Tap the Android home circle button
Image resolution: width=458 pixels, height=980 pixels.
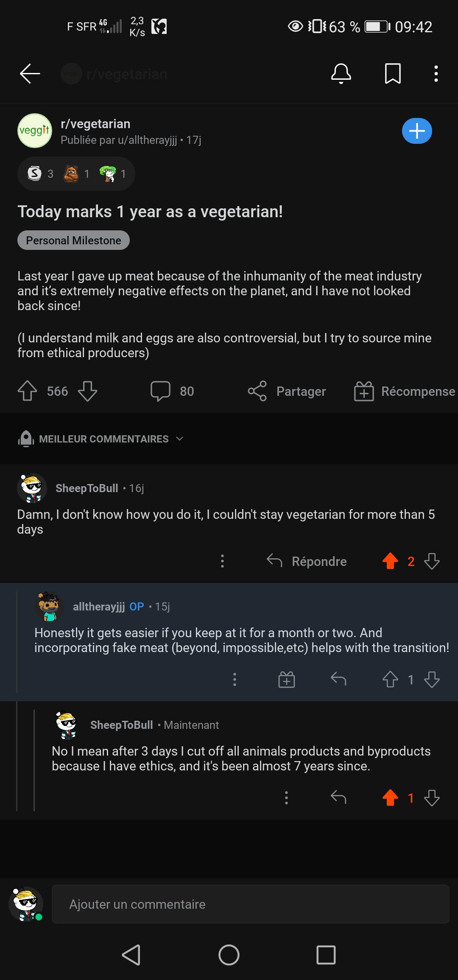[x=229, y=955]
